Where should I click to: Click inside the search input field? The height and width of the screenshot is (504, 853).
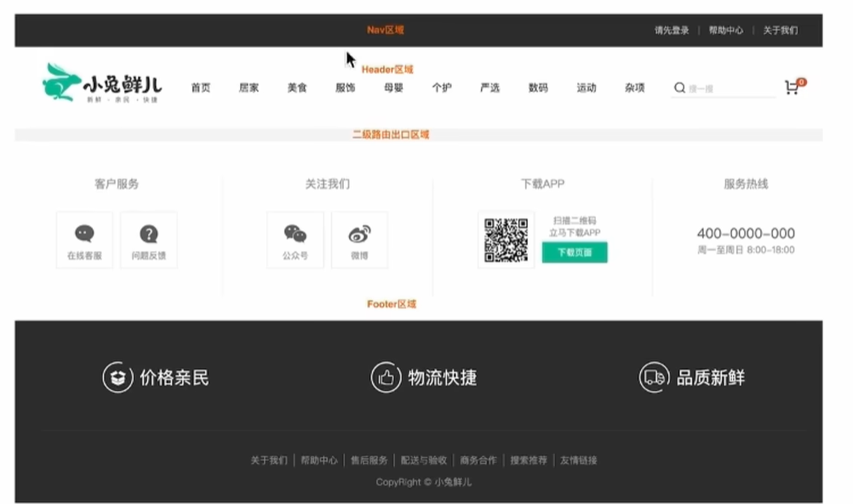click(729, 88)
